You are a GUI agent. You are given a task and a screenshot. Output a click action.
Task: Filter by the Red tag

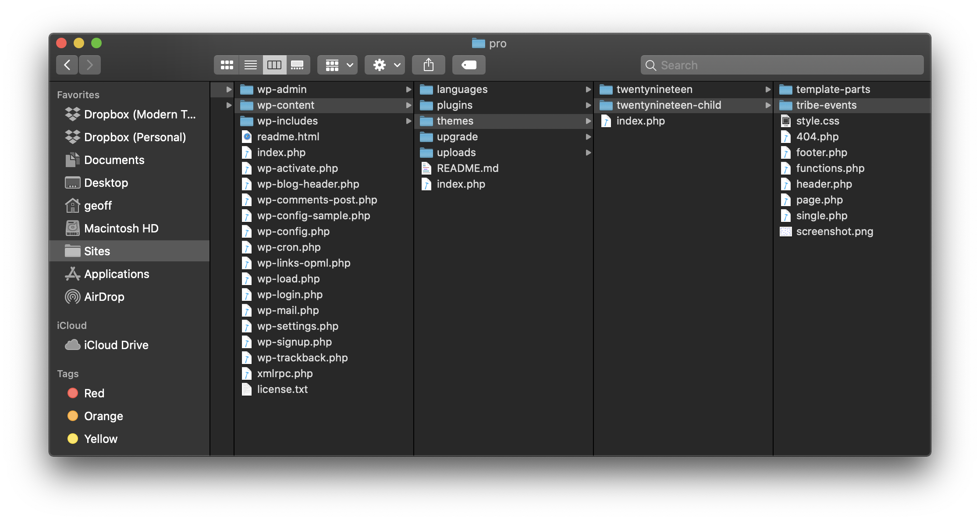pos(130,393)
